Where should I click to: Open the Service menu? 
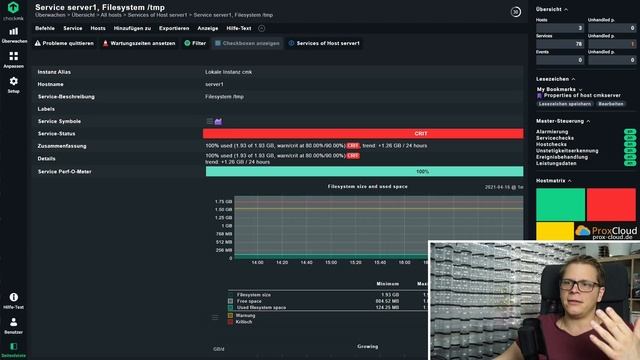point(73,28)
